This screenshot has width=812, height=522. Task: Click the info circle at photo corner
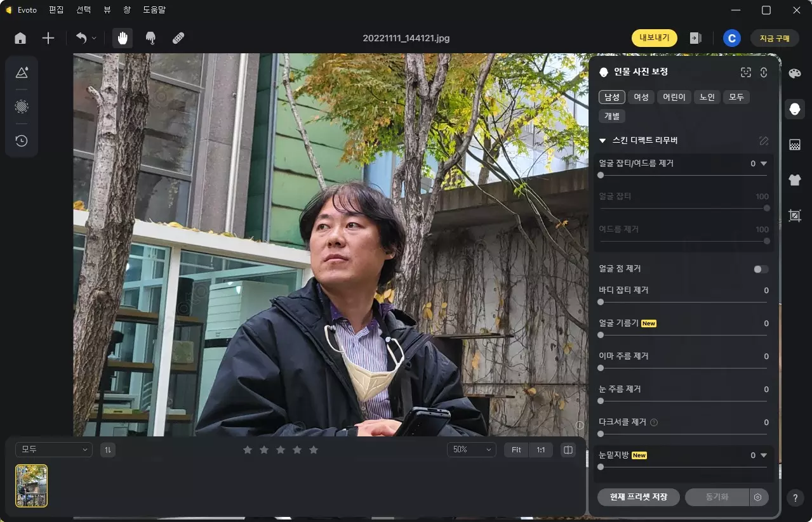pyautogui.click(x=580, y=425)
